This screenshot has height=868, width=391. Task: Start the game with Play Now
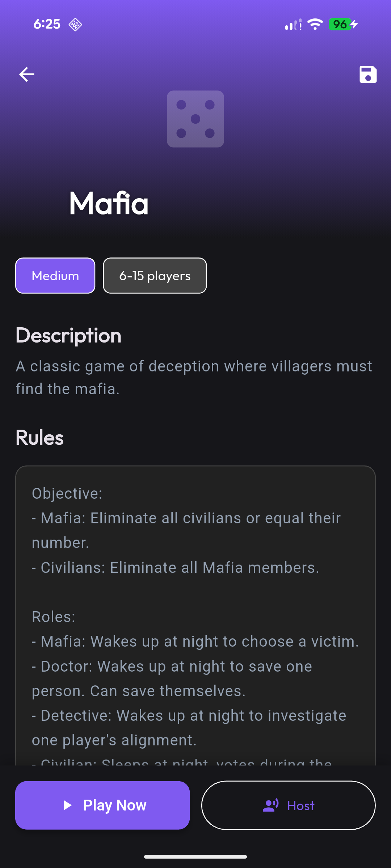pyautogui.click(x=102, y=805)
